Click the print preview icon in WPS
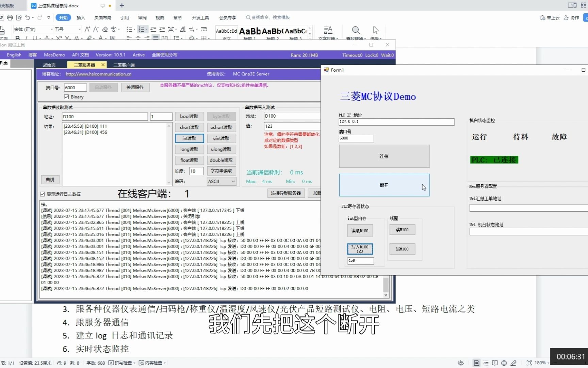Viewport: 588px width, 368px height. point(19,17)
